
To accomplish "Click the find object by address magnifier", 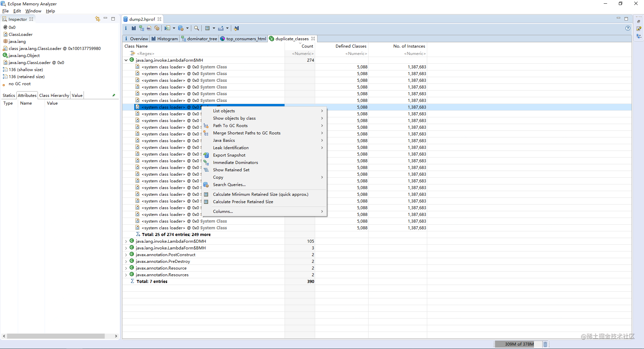I will 197,28.
